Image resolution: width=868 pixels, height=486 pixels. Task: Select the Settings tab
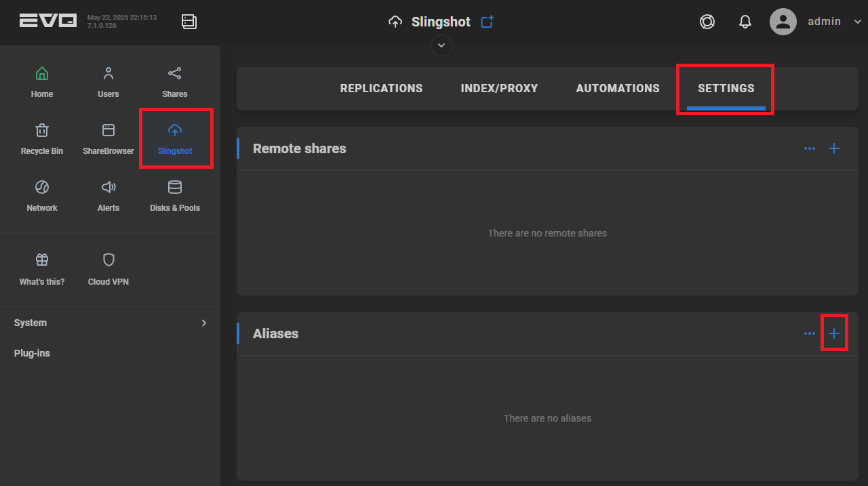click(x=726, y=88)
